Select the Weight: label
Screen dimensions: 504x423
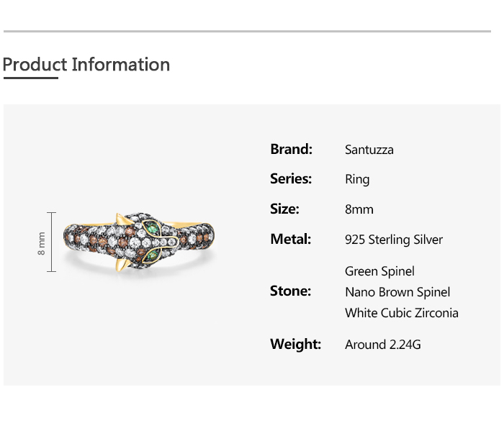tap(295, 344)
